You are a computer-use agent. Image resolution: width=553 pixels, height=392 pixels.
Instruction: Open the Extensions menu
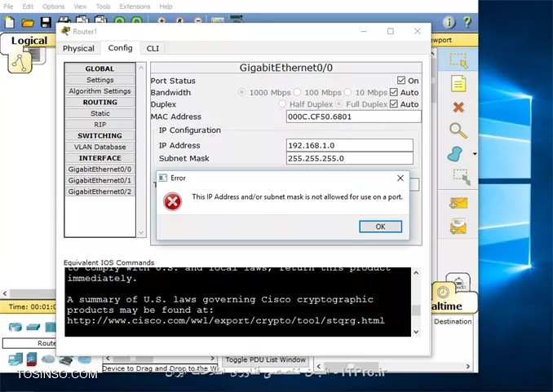(x=135, y=7)
